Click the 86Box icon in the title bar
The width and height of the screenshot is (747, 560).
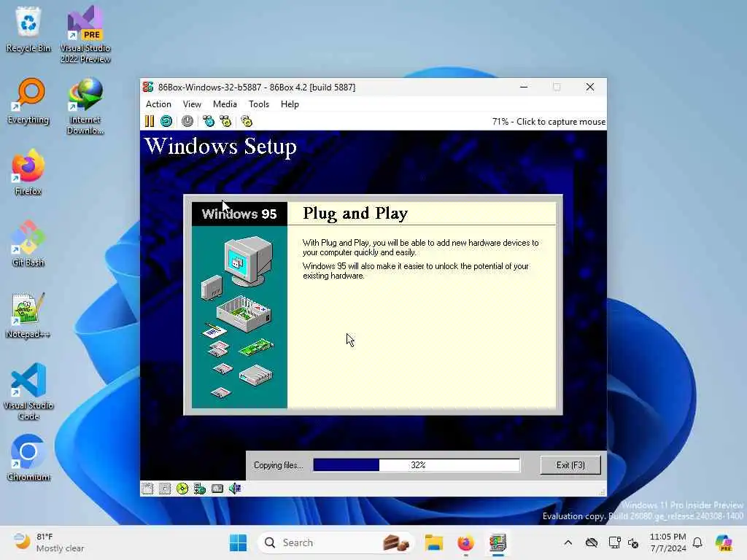[148, 87]
